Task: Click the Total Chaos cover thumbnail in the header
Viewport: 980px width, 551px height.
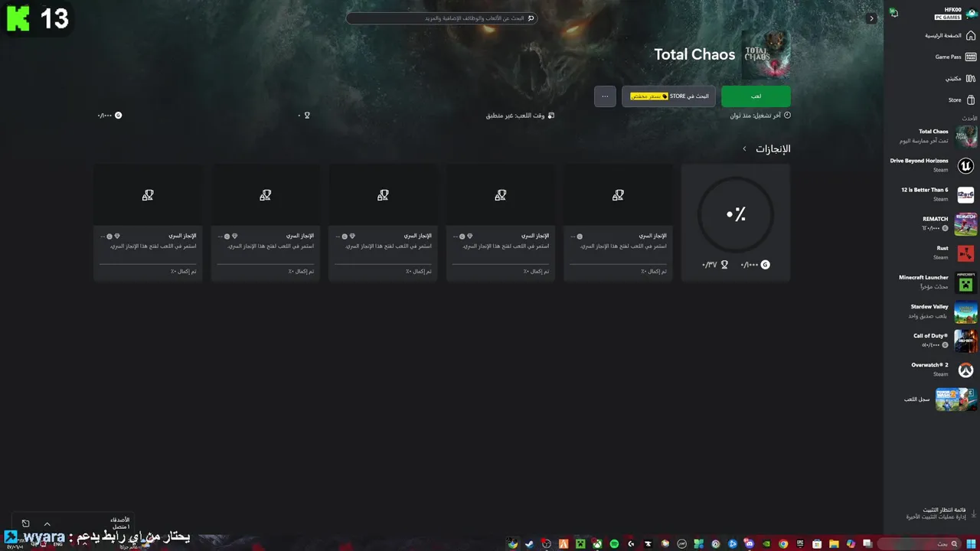Action: pos(766,54)
